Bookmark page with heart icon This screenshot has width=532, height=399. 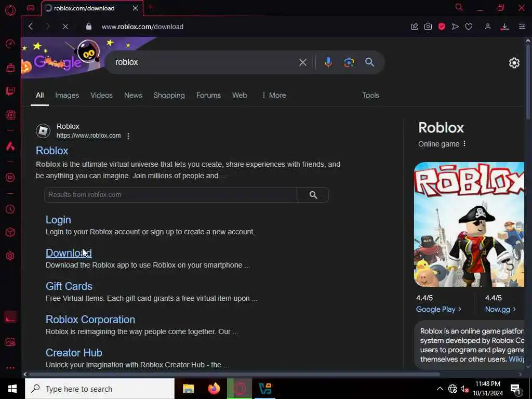[x=469, y=26]
